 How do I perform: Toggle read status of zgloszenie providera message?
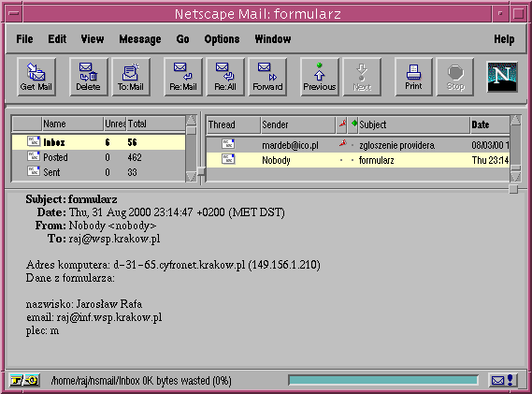(x=352, y=145)
